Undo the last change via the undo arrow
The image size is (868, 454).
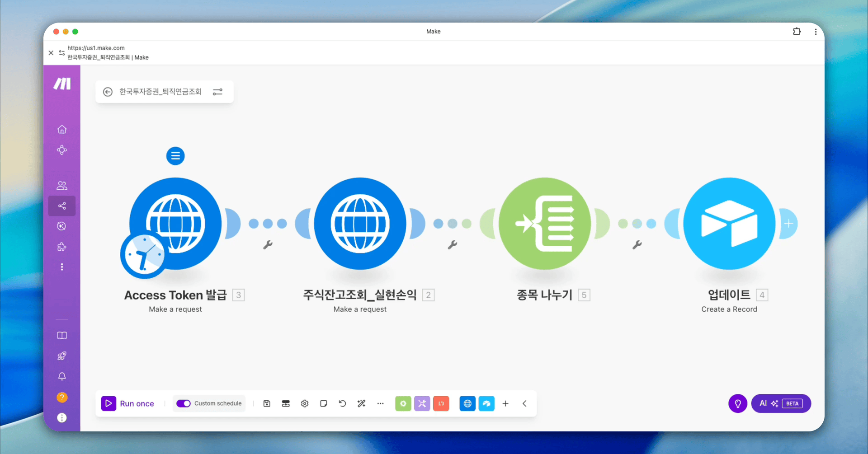tap(343, 403)
